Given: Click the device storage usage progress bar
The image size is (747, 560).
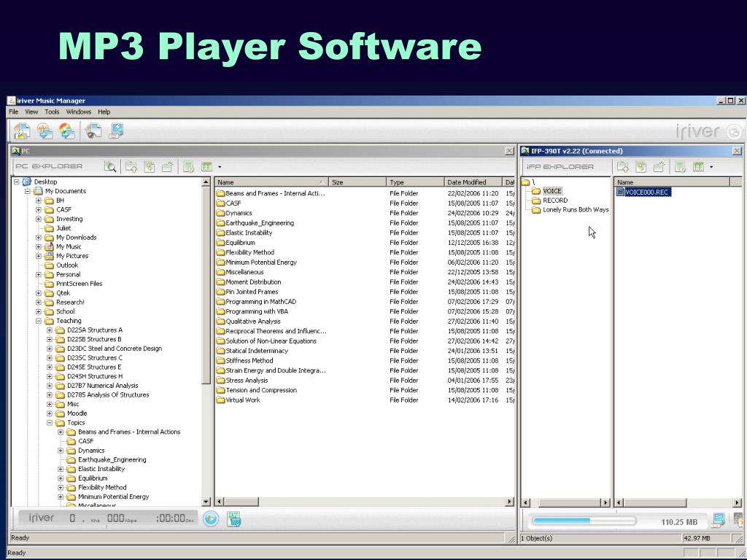Looking at the screenshot, I should 584,521.
